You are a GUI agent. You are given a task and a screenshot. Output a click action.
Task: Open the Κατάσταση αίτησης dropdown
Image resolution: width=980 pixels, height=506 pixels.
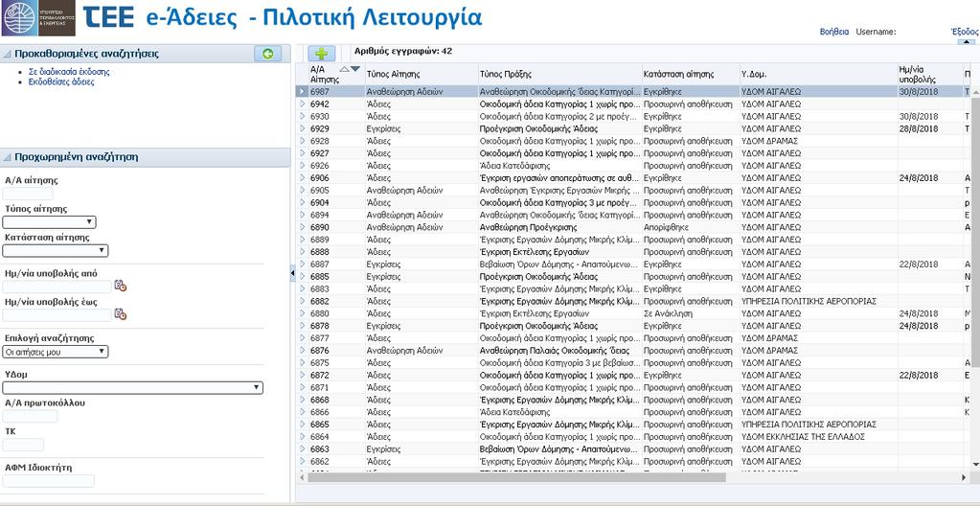(55, 251)
